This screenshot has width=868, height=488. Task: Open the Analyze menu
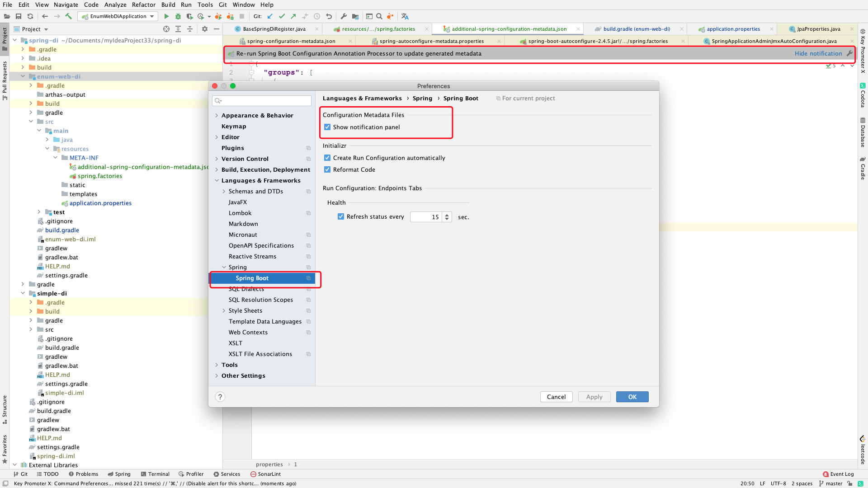115,5
